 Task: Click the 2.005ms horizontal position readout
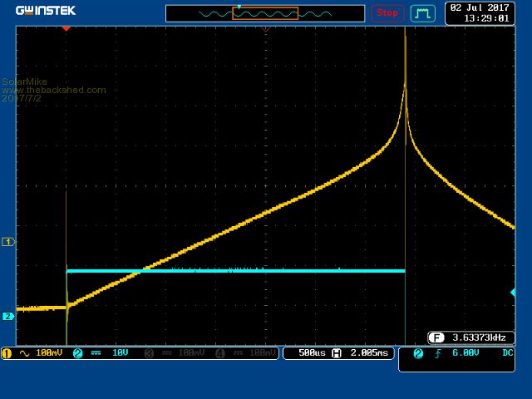pos(362,353)
